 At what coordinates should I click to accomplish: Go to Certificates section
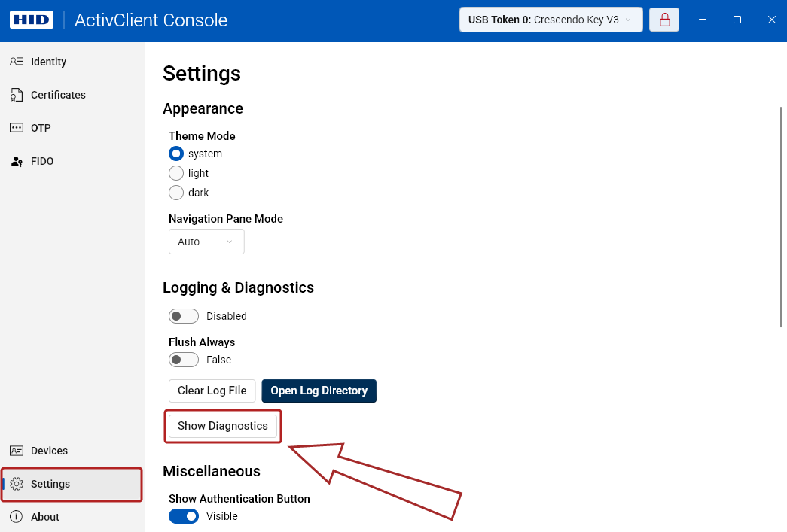[x=72, y=95]
